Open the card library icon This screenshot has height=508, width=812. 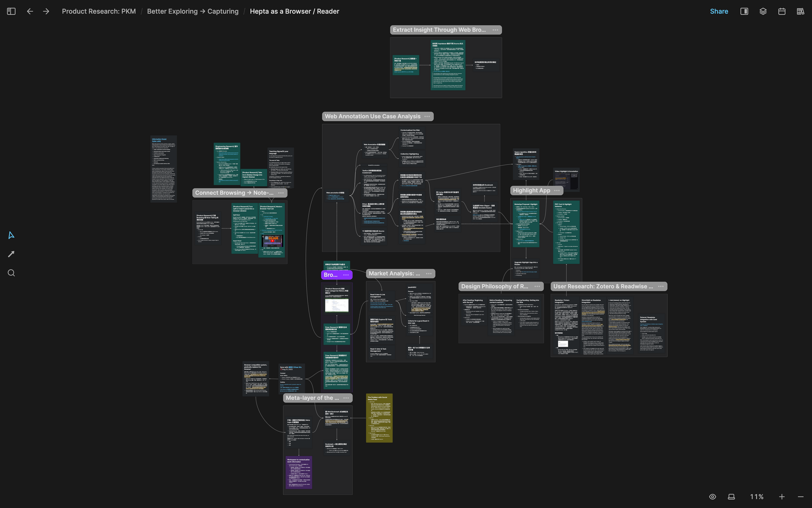[800, 11]
